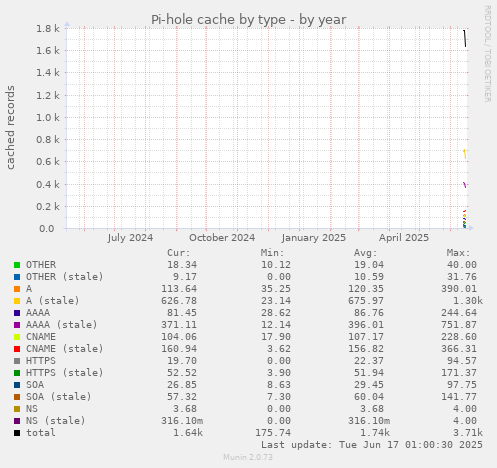
Task: Click the purple AAAA (stale) line on graph
Action: (465, 185)
